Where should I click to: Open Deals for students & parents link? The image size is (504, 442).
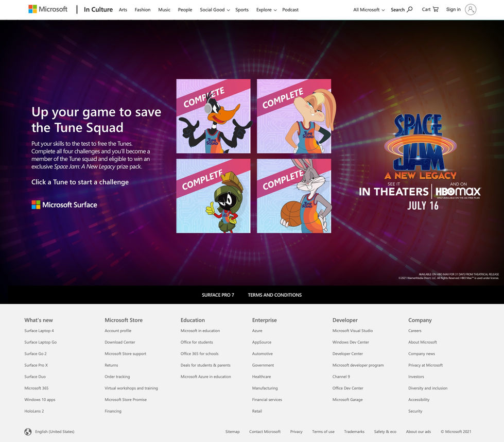[205, 365]
